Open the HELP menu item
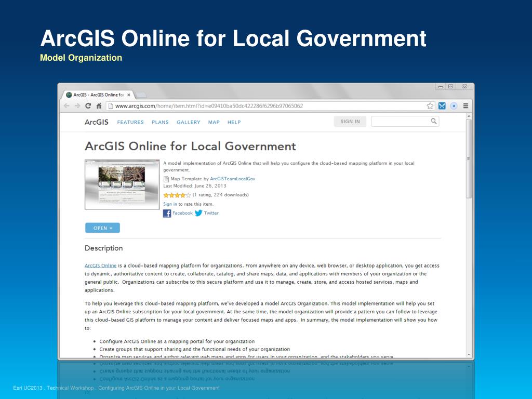The height and width of the screenshot is (399, 532). pos(234,122)
